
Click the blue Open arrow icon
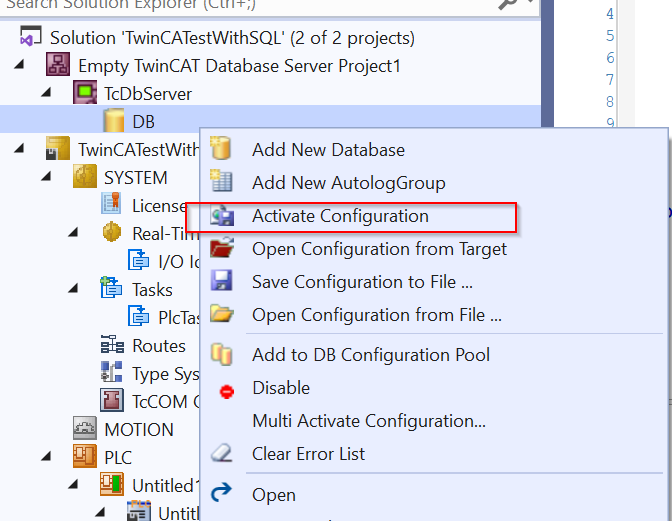tap(222, 493)
